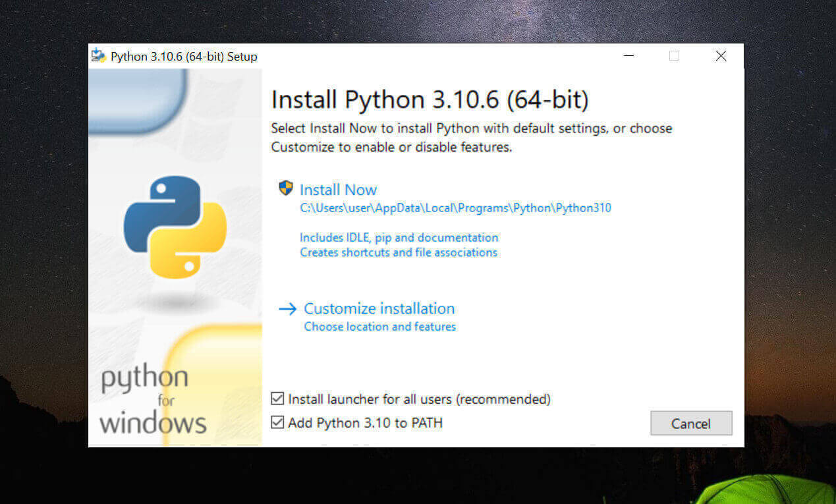Select Install Now
Screen dimensions: 836x504
pyautogui.click(x=338, y=190)
